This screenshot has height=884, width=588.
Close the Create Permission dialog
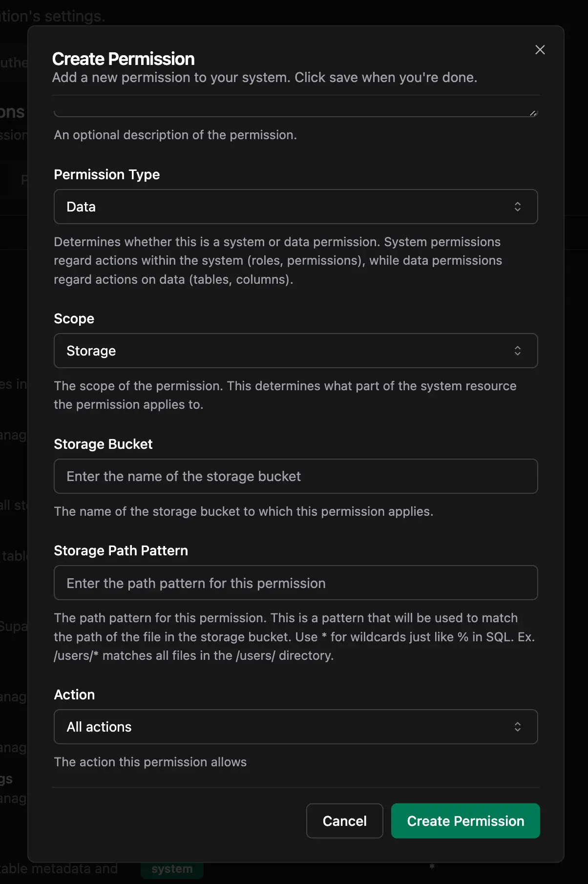click(x=540, y=50)
